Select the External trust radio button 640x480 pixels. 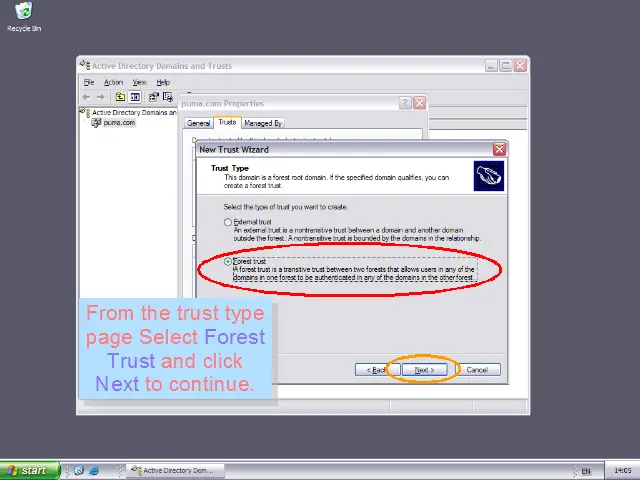pos(228,222)
